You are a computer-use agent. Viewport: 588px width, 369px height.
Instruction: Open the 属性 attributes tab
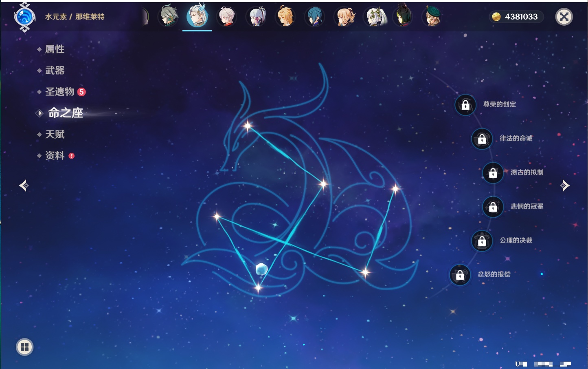[x=55, y=49]
